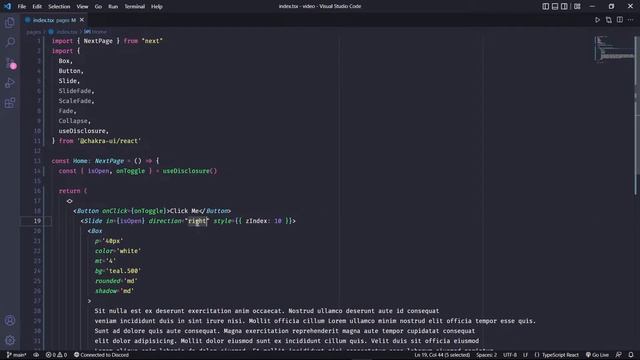Screen dimensions: 640x360
Task: Open the Terminal menu
Action: pyautogui.click(x=134, y=6)
